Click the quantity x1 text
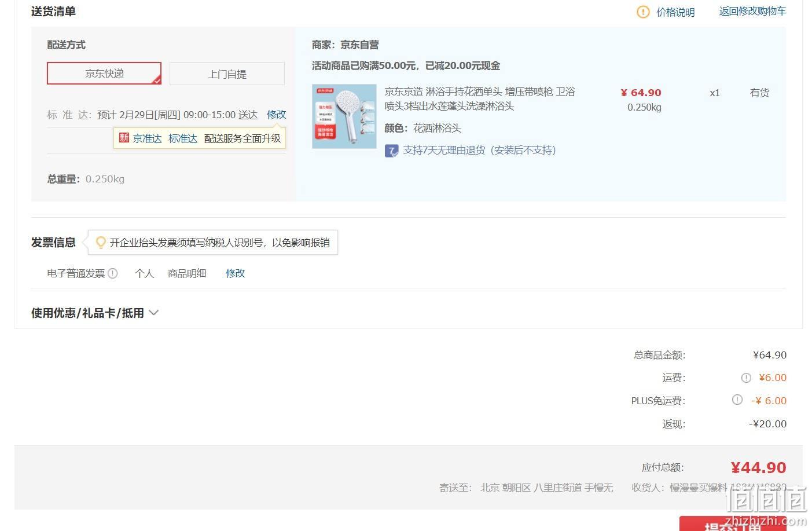Screen dimensions: 812x531 [x=715, y=93]
